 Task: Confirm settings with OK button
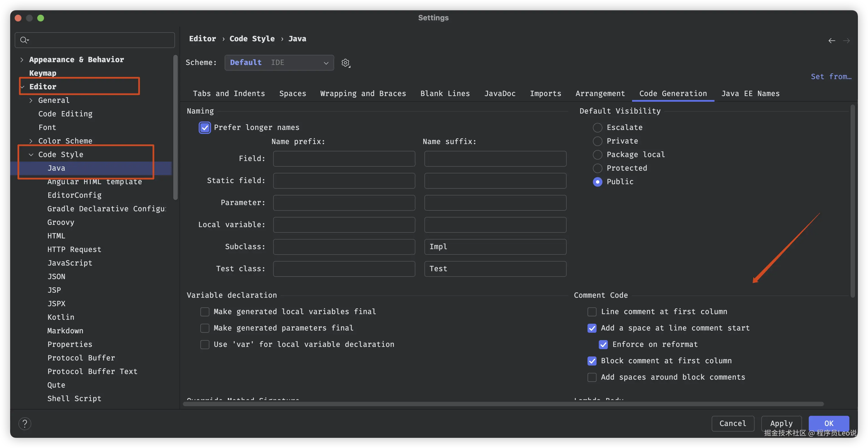pos(828,423)
